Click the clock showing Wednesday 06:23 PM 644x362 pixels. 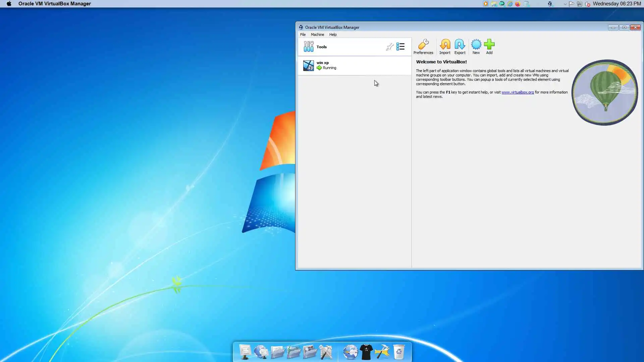click(616, 4)
